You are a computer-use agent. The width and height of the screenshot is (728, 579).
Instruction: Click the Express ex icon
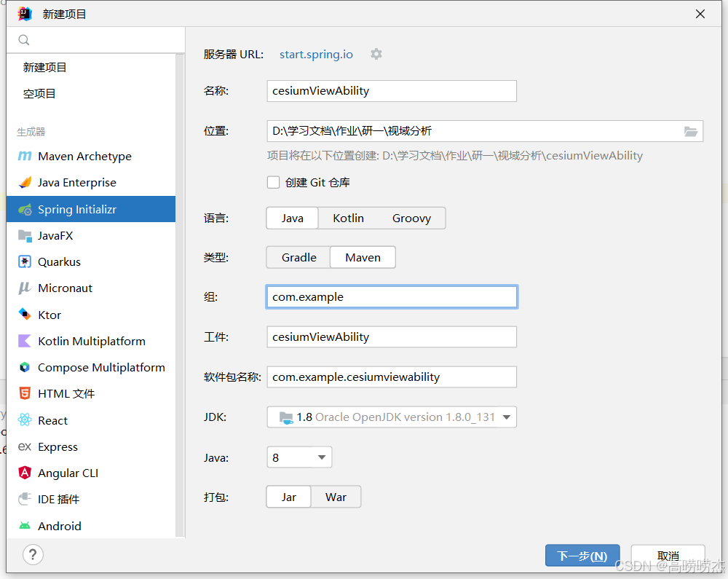(x=25, y=446)
